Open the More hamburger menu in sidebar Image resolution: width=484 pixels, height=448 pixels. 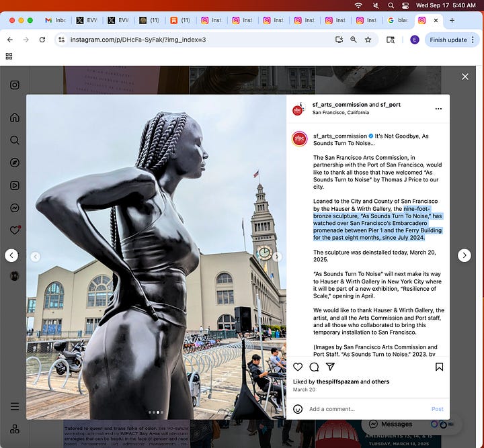click(15, 406)
